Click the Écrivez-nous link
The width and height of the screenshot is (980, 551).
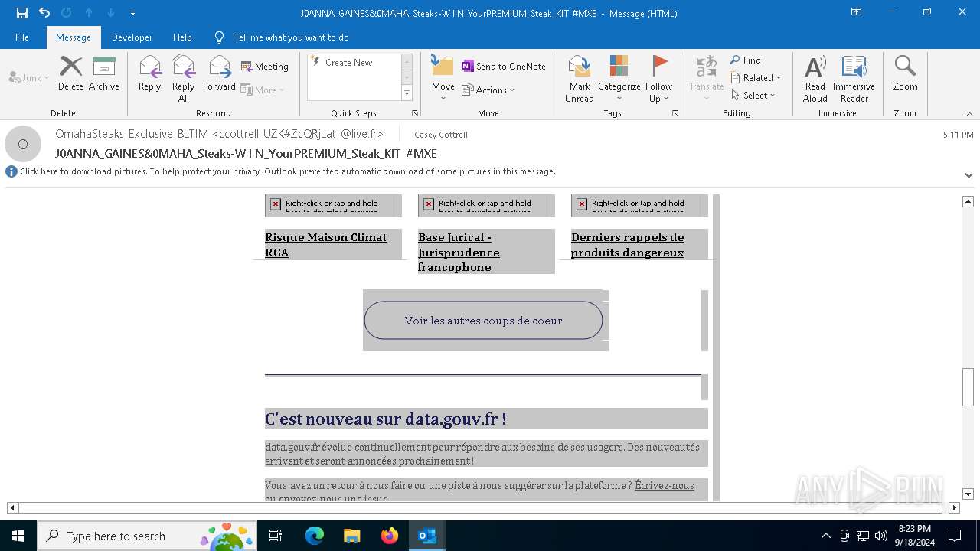coord(665,485)
